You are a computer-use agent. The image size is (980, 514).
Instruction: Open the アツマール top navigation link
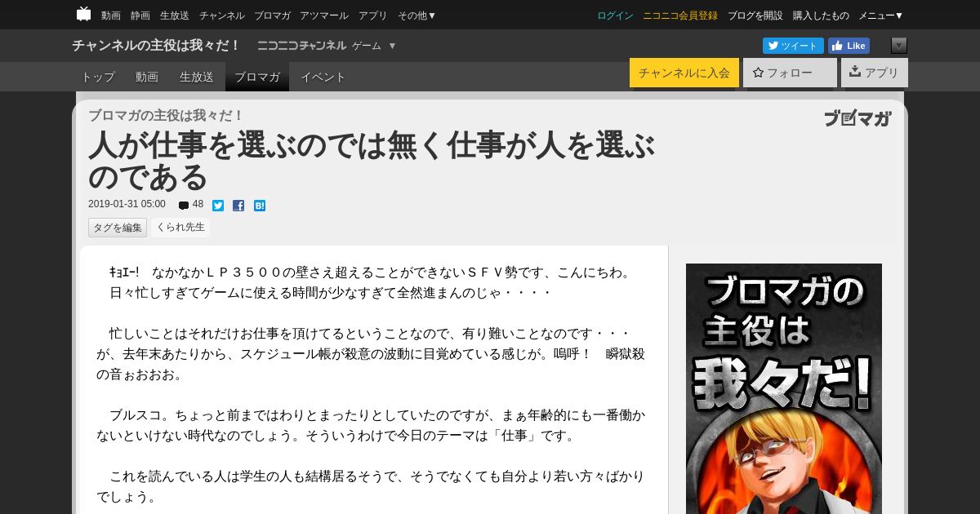tap(324, 16)
